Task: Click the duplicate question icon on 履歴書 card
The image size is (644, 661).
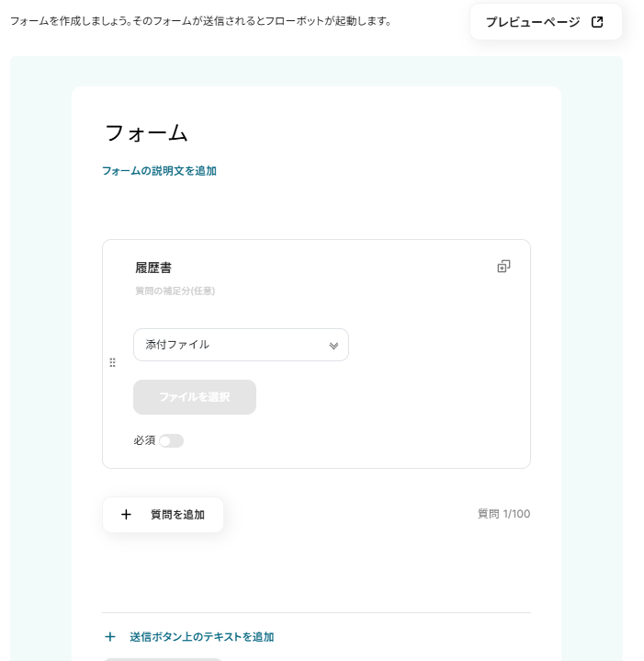Action: coord(503,267)
